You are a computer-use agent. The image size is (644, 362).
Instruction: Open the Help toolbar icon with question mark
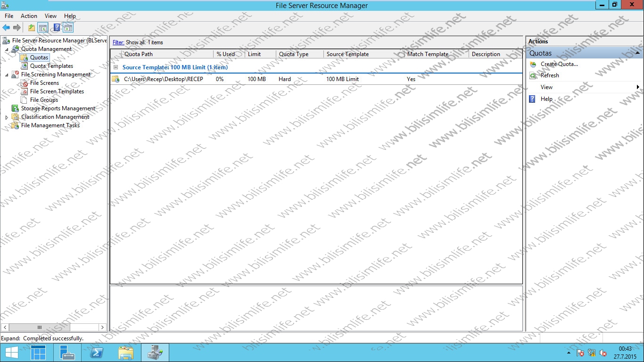click(x=57, y=28)
